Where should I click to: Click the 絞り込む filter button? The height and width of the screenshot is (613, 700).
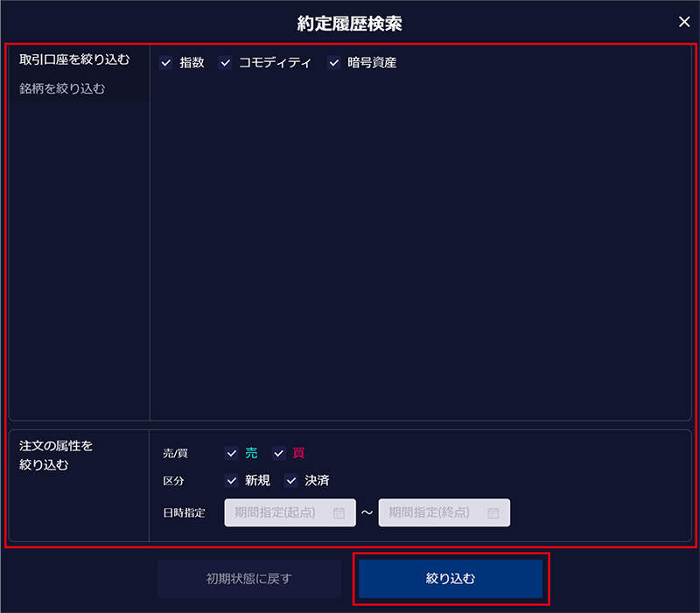451,579
